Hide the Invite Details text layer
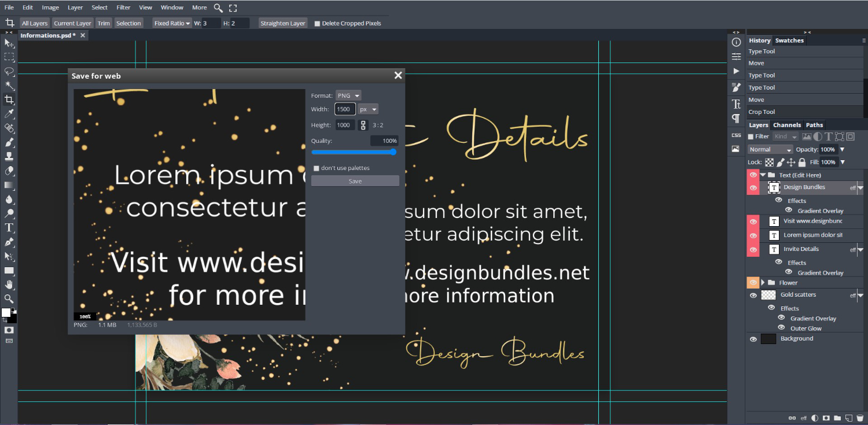 pos(753,250)
